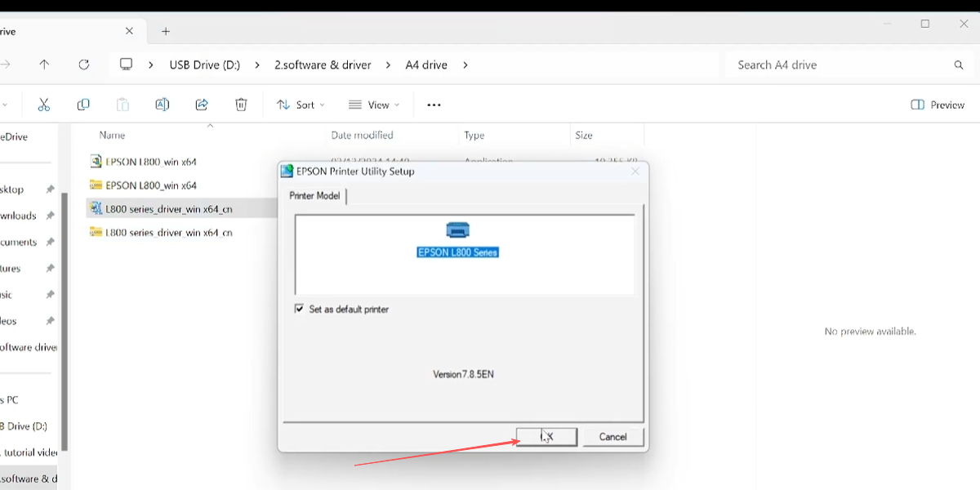
Task: Click the Copy icon in toolbar
Action: pyautogui.click(x=83, y=105)
